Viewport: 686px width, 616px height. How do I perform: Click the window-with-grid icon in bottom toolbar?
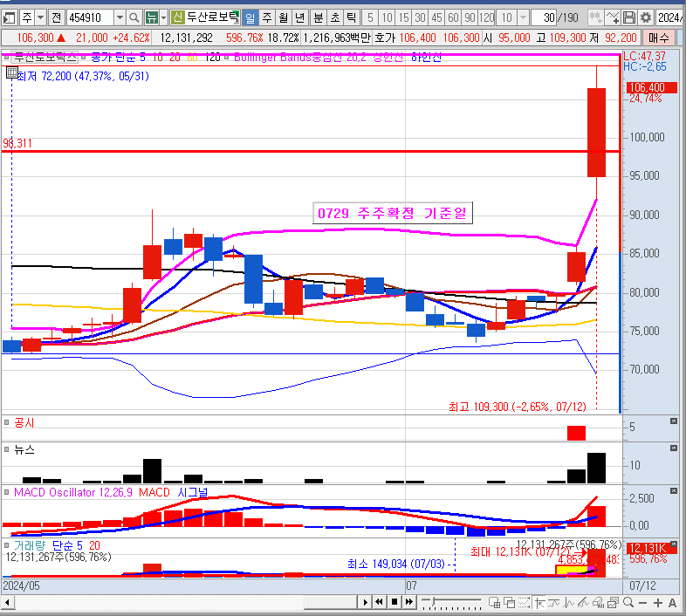tap(494, 603)
